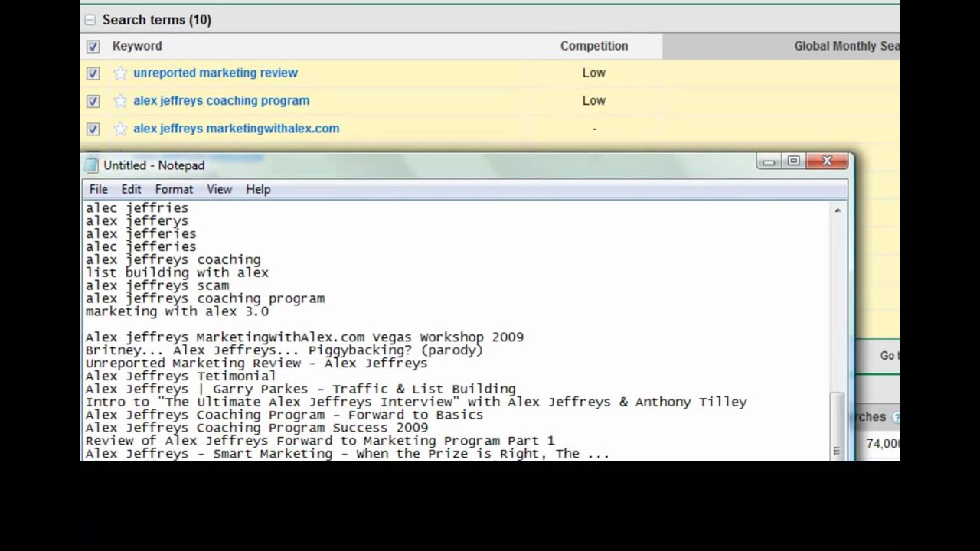The image size is (980, 551).
Task: Click the Low competition value for coaching program
Action: (x=593, y=100)
